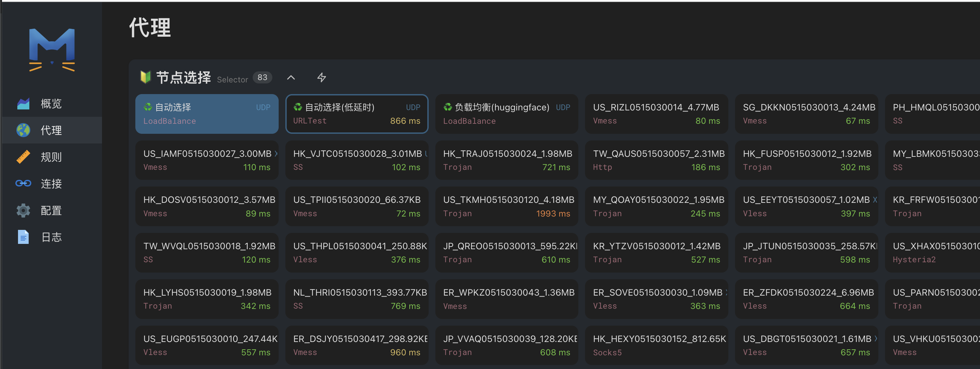Open the 概览 overview page

click(x=51, y=103)
